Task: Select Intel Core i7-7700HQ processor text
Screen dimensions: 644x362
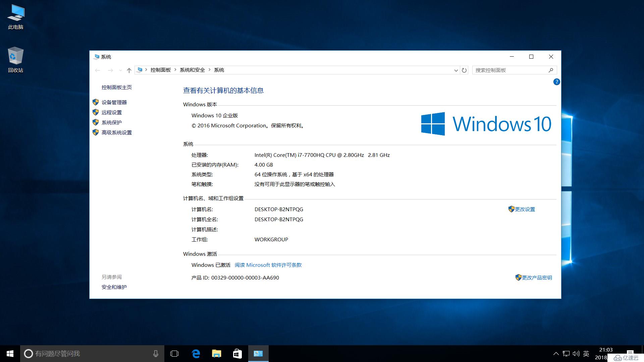Action: (322, 155)
